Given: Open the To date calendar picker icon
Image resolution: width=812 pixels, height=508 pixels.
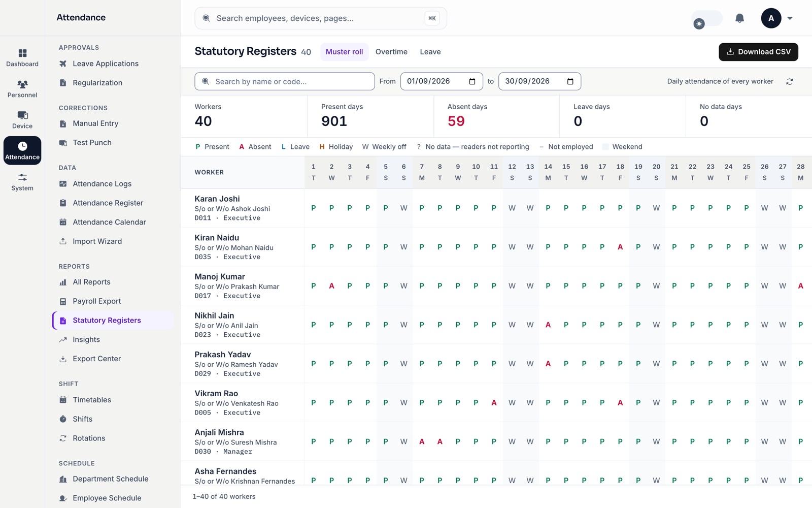Looking at the screenshot, I should pos(570,81).
